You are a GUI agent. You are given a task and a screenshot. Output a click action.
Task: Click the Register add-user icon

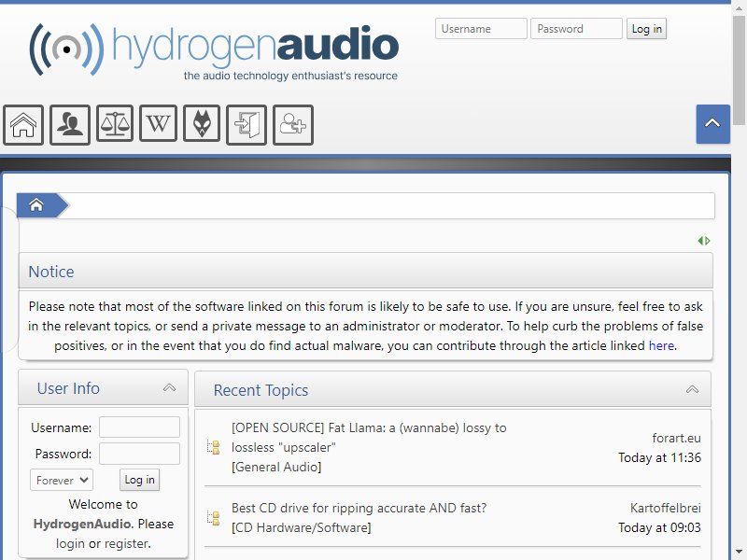click(293, 125)
